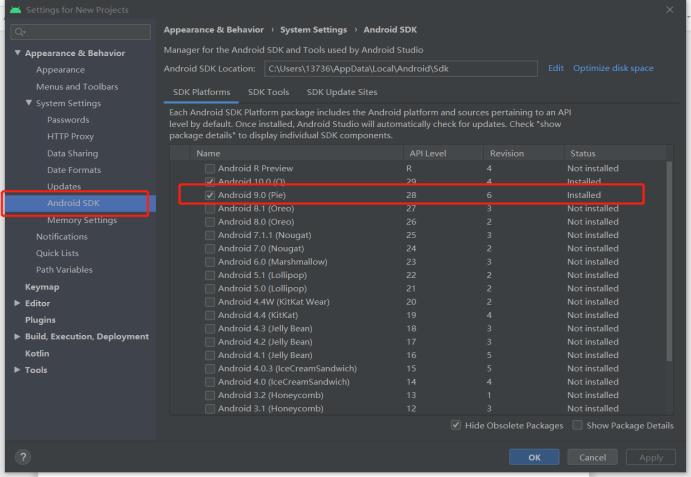Screen dimensions: 691x477
Task: Sort by the API Level column header
Action: coord(443,153)
